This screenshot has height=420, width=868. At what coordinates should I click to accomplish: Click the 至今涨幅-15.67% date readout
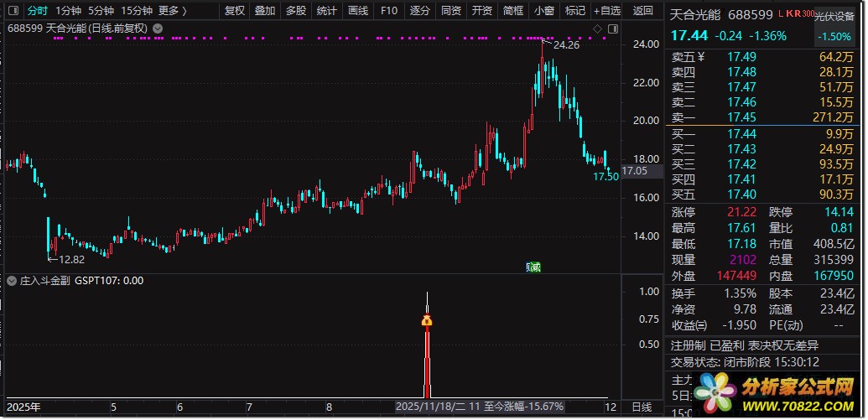480,407
